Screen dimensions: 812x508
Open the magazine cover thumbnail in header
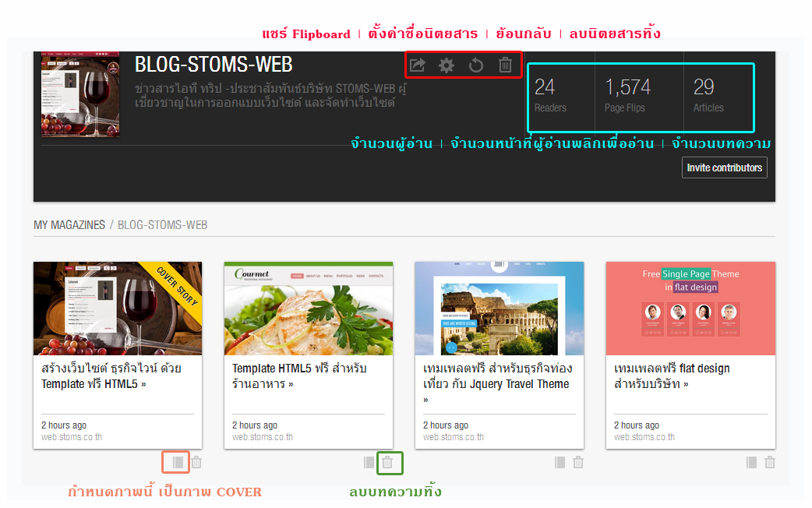pos(80,93)
